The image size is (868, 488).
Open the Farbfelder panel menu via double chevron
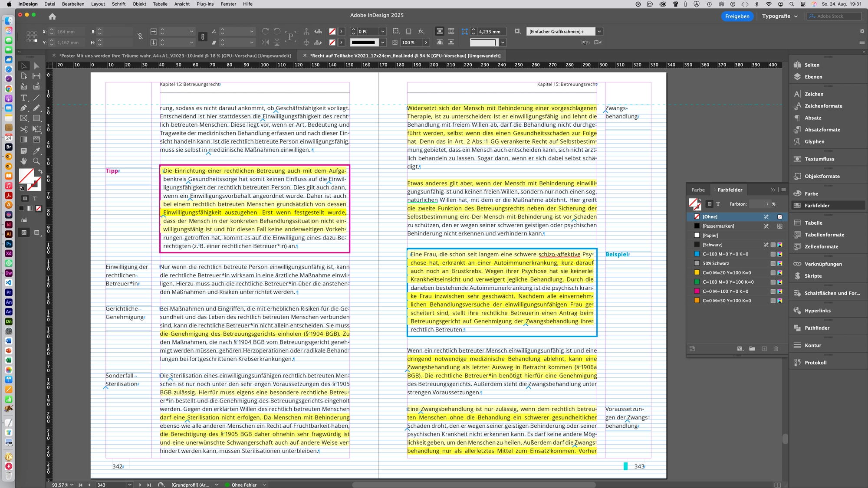(773, 190)
